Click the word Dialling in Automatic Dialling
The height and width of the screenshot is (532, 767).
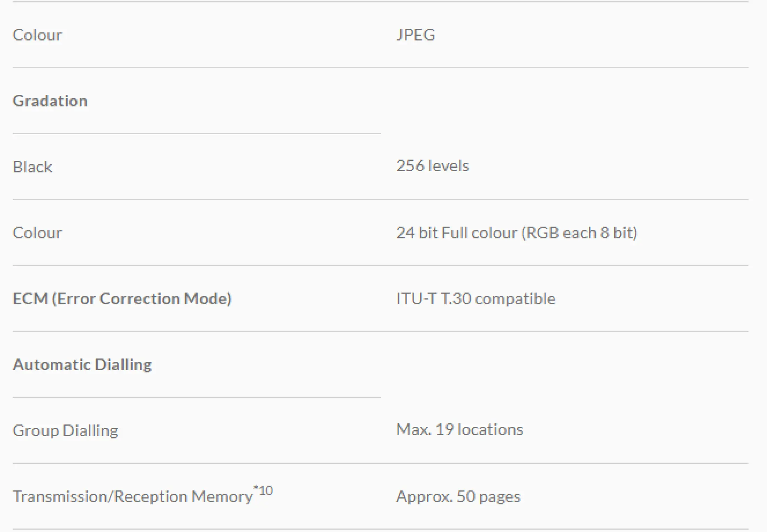point(123,365)
